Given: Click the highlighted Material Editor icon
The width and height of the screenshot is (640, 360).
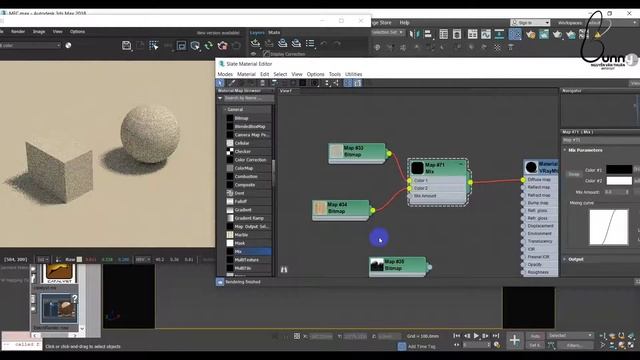Looking at the screenshot, I should point(515,34).
